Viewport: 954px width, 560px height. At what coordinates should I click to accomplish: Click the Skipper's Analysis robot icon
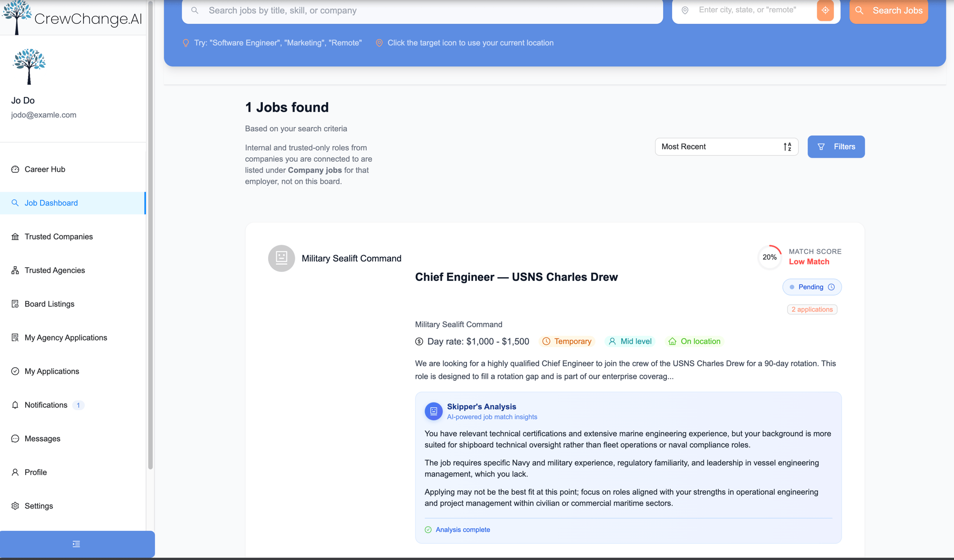tap(434, 411)
